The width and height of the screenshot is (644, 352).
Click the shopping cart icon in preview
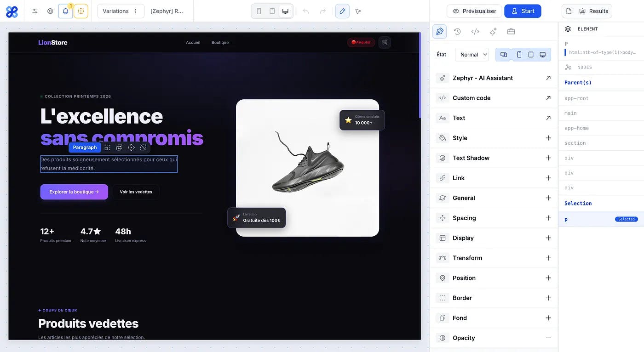(385, 42)
